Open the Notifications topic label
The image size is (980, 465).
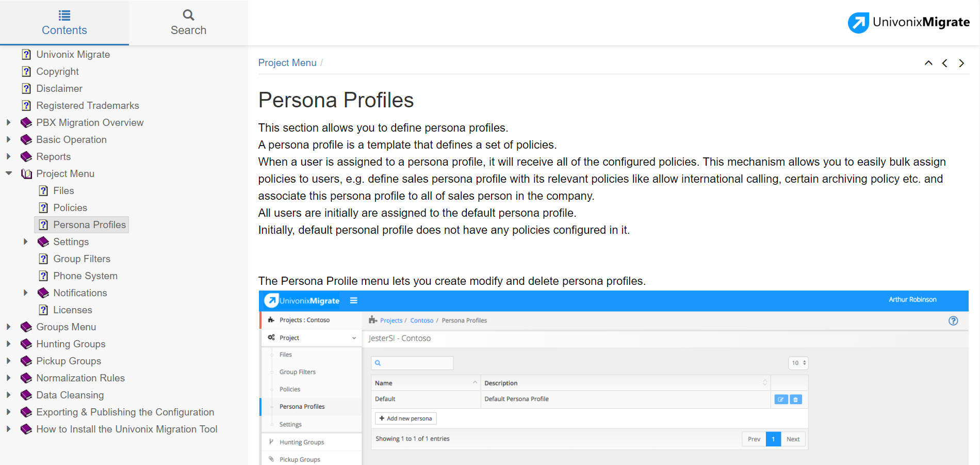click(80, 293)
